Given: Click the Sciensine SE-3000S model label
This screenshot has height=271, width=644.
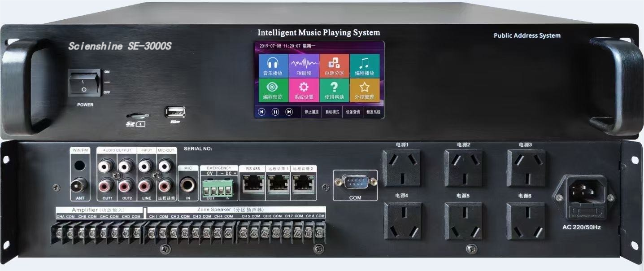Looking at the screenshot, I should pos(120,47).
